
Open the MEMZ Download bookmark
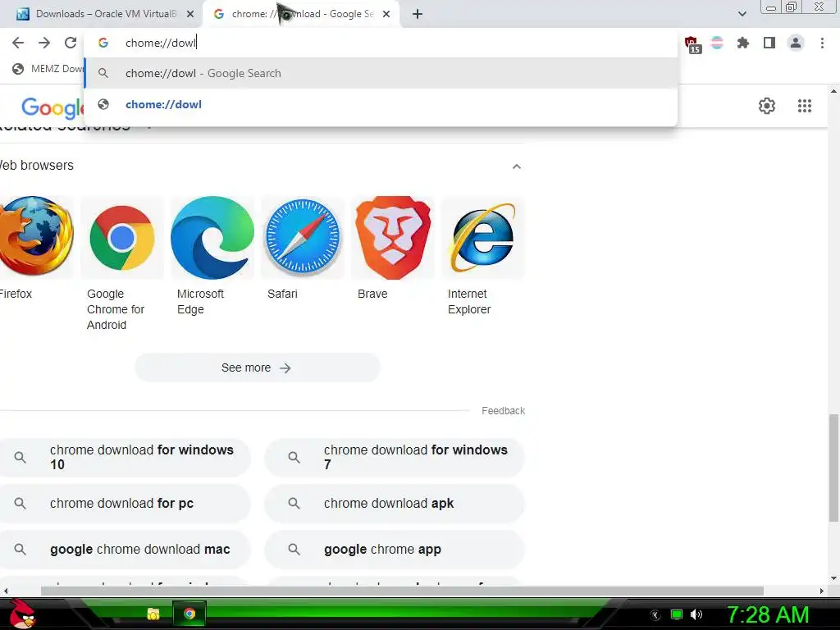[x=48, y=69]
